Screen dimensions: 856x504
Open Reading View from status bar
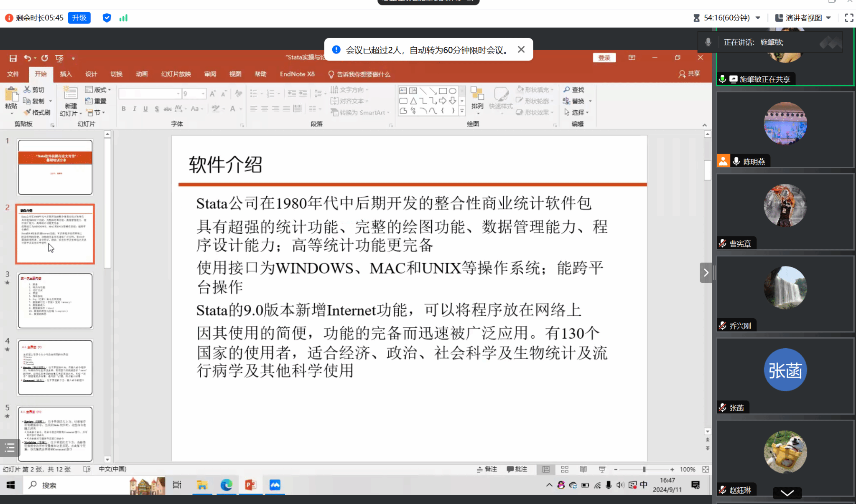pos(583,469)
